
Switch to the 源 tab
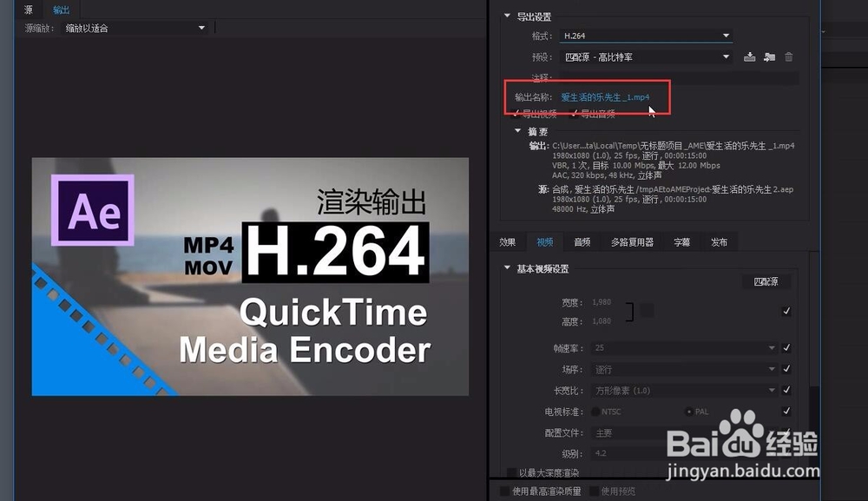click(x=29, y=10)
